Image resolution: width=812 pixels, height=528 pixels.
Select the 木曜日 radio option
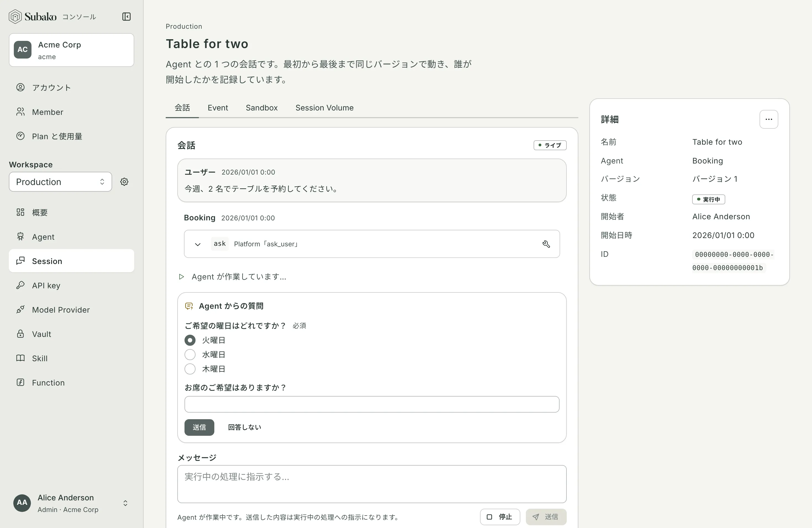click(x=190, y=369)
